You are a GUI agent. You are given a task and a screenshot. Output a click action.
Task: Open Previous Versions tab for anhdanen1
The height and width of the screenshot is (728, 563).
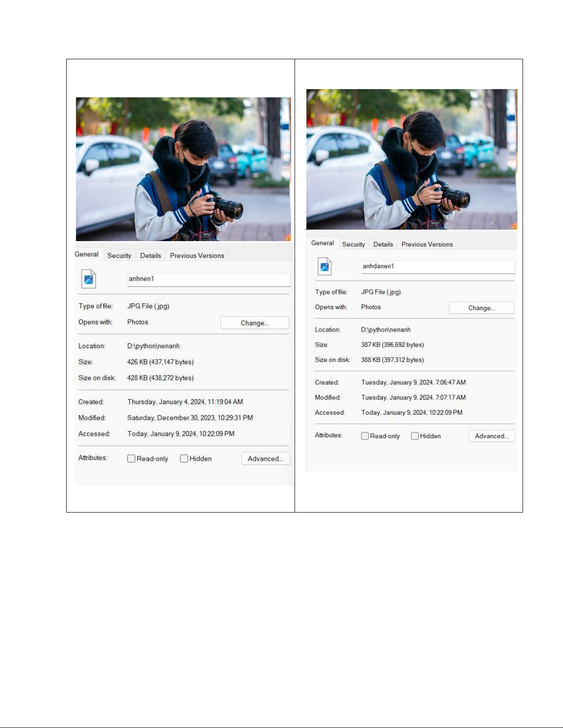[427, 244]
